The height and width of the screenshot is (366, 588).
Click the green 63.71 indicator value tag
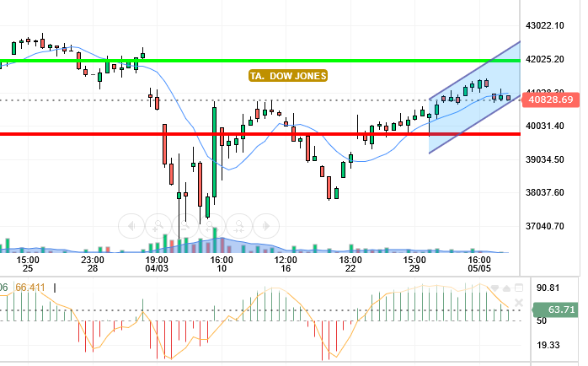[556, 309]
